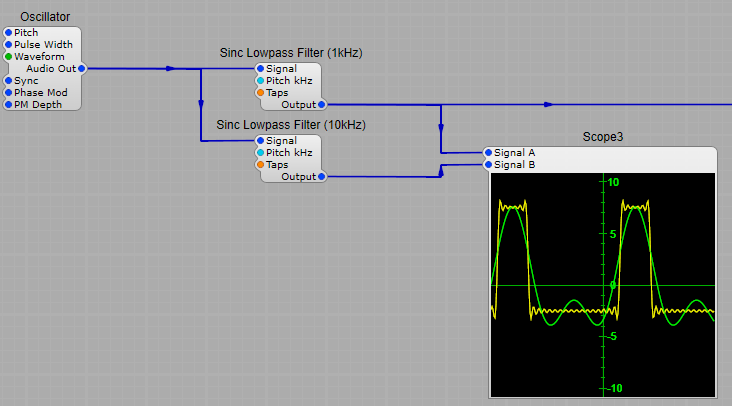This screenshot has height=406, width=732.
Task: Select the Sinc Lowpass Filter (10kHz) title
Action: 291,125
